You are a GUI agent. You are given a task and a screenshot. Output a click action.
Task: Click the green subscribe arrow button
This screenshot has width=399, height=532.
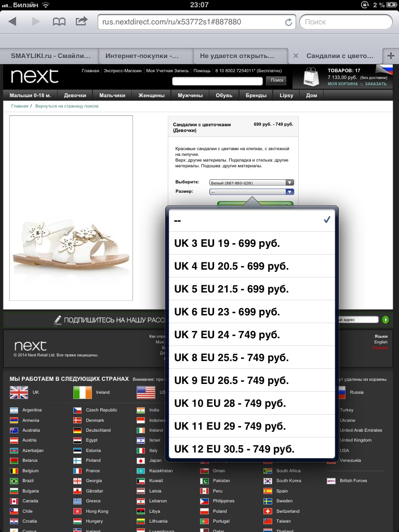pos(385,320)
